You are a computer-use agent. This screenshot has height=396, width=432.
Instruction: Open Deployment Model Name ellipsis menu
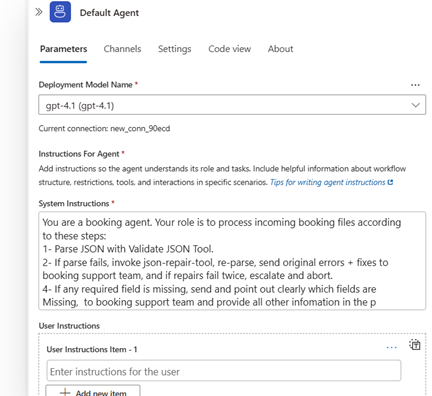(x=415, y=85)
